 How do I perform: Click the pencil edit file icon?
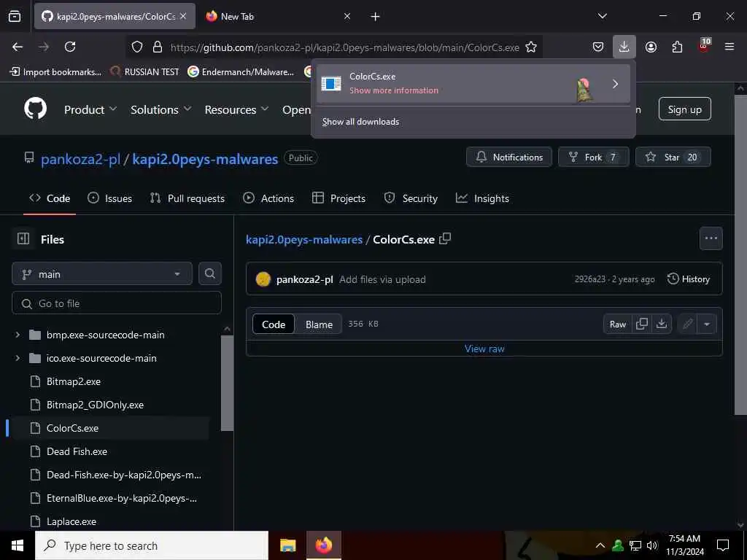click(x=687, y=324)
